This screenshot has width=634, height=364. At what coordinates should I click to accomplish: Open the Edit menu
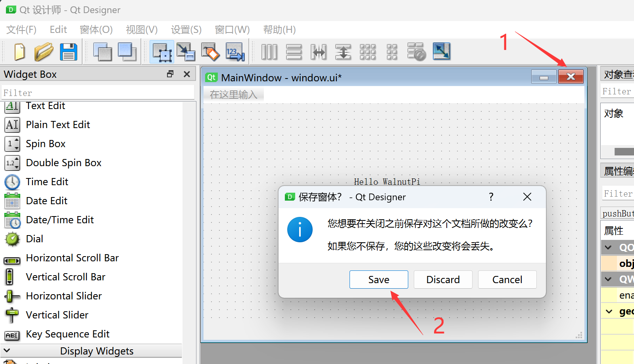pyautogui.click(x=58, y=30)
